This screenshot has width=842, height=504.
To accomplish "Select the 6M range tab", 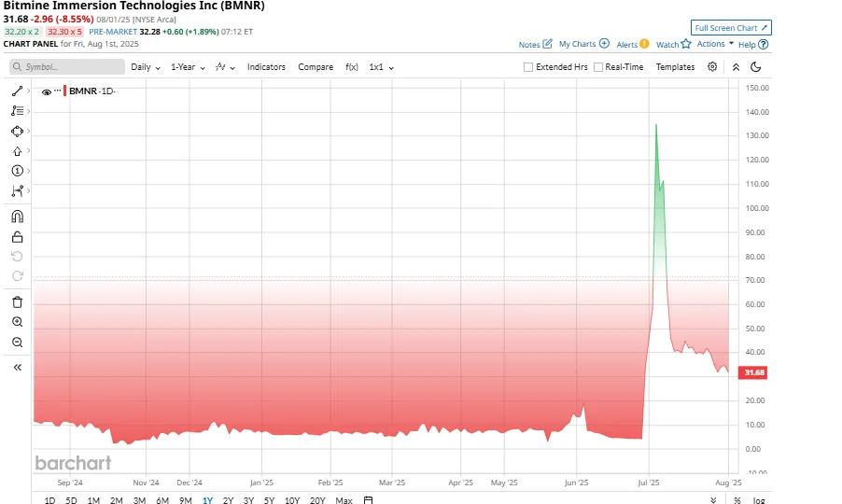I will [x=162, y=499].
